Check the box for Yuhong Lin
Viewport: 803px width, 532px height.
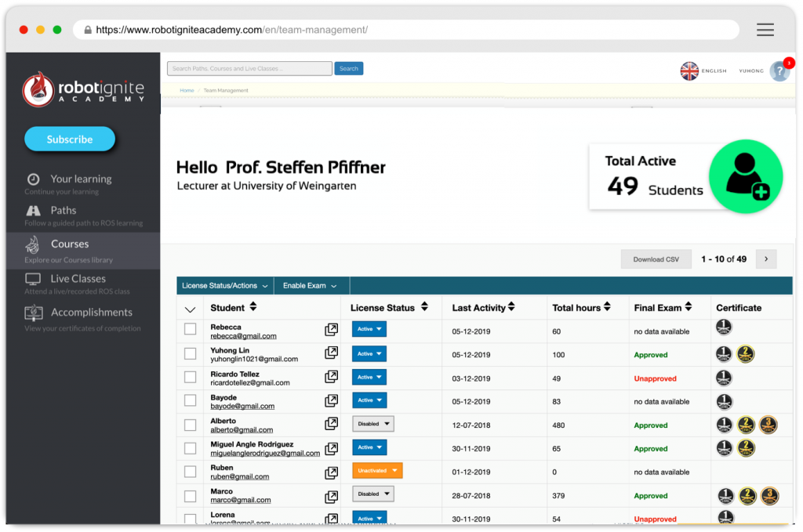point(190,353)
